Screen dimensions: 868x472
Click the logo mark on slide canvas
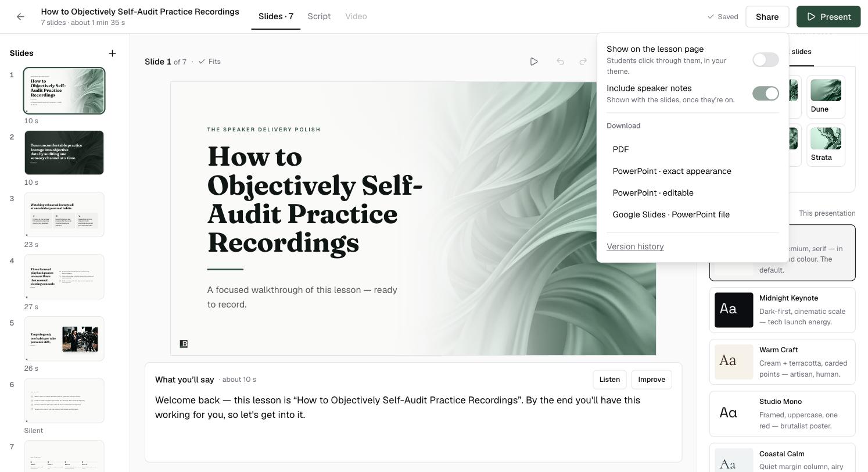click(184, 344)
